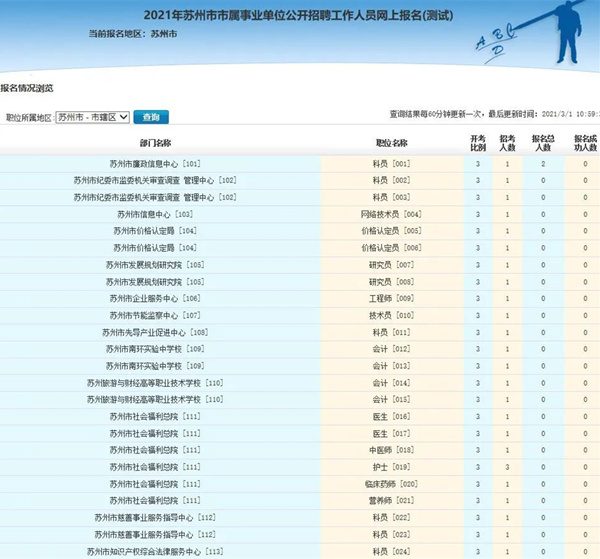Select position 临床药师 [020]

[x=391, y=484]
